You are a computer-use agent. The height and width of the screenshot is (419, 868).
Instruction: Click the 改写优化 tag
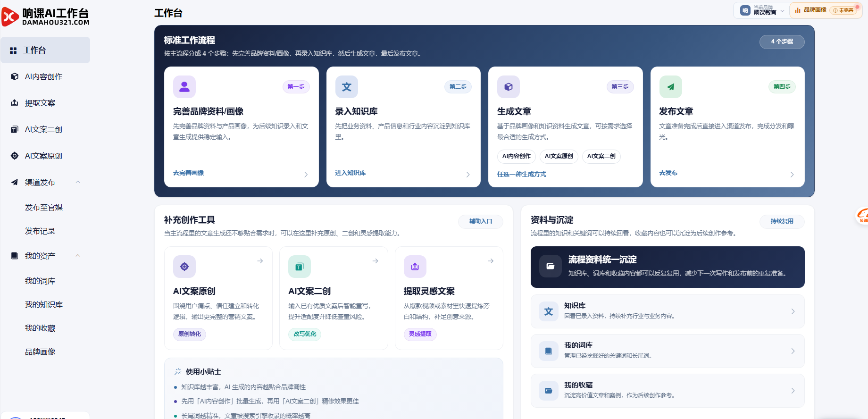(305, 334)
